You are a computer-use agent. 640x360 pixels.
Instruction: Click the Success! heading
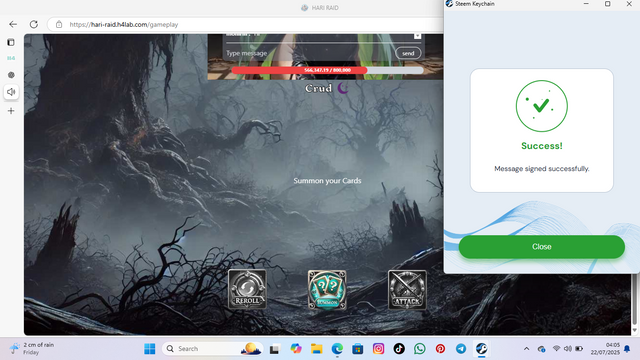542,146
